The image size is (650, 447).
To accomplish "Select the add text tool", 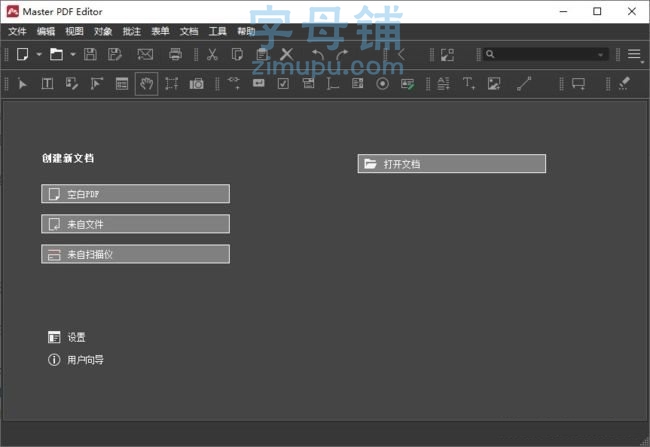I will pyautogui.click(x=469, y=84).
